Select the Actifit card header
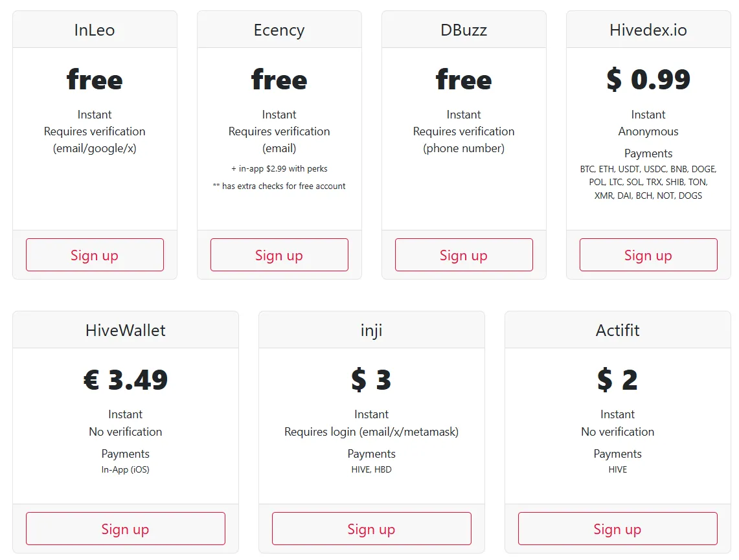Screen dimensions: 739x560 coord(618,330)
